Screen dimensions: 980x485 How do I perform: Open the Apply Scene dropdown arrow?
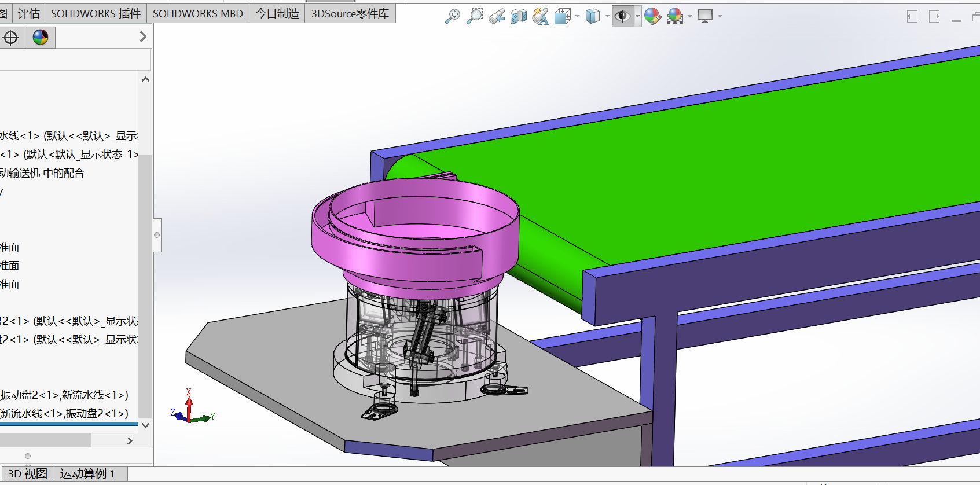point(689,16)
